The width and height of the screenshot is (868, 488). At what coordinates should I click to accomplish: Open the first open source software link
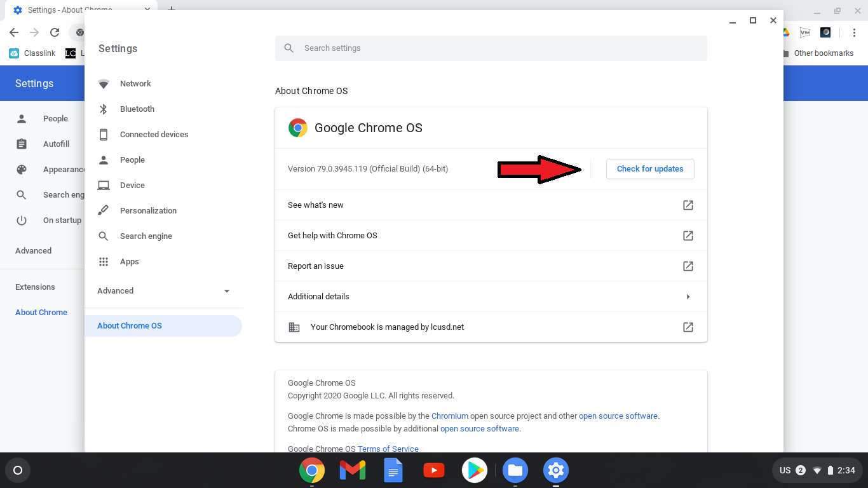click(618, 416)
